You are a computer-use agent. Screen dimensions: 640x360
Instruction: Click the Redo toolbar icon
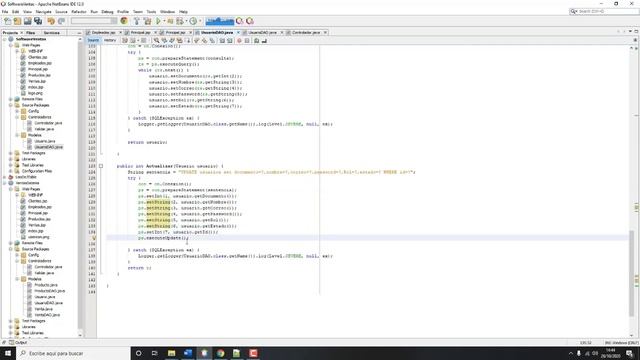tap(61, 21)
